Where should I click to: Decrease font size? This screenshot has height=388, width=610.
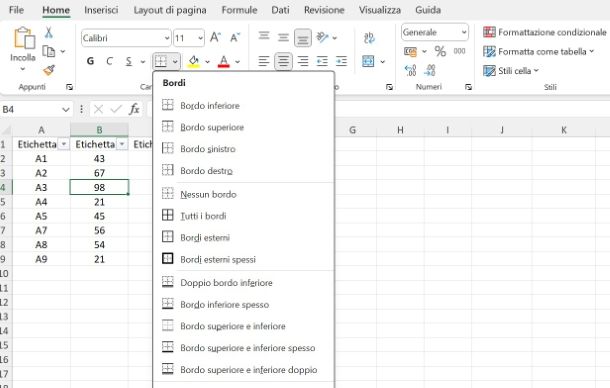tap(235, 38)
